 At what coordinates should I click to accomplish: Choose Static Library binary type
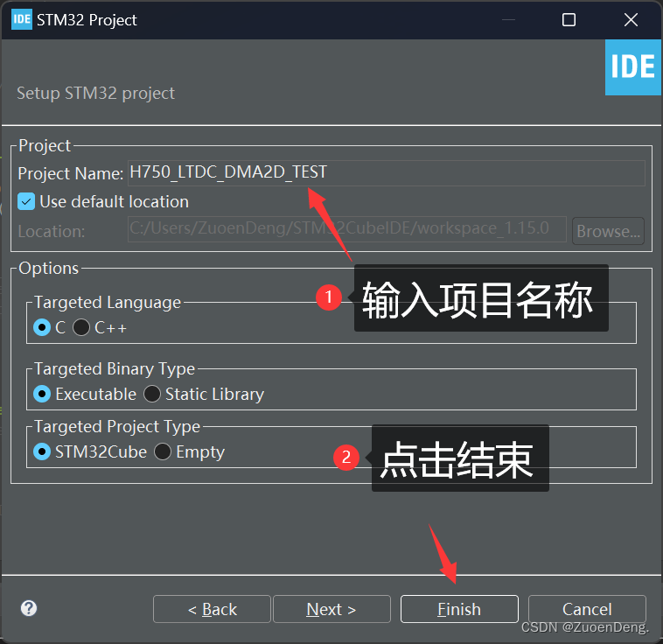152,394
